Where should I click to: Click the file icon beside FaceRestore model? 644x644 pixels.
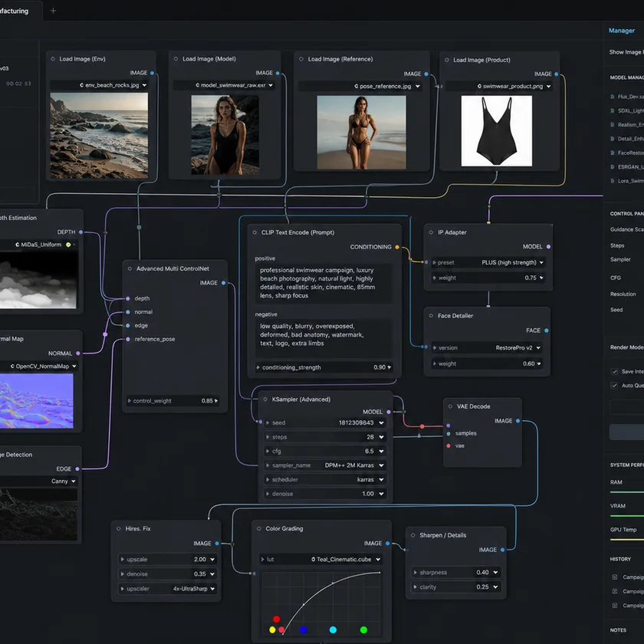point(613,153)
